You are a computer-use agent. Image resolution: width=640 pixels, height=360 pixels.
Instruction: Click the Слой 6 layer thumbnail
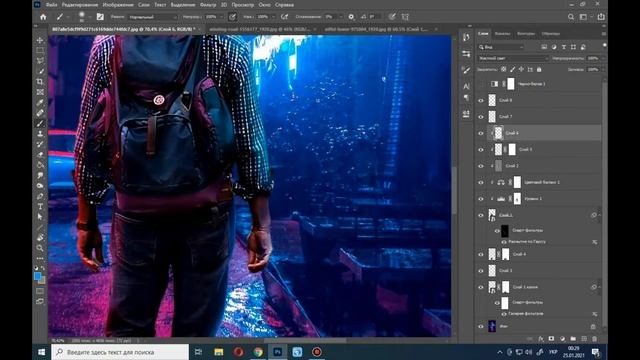point(498,133)
